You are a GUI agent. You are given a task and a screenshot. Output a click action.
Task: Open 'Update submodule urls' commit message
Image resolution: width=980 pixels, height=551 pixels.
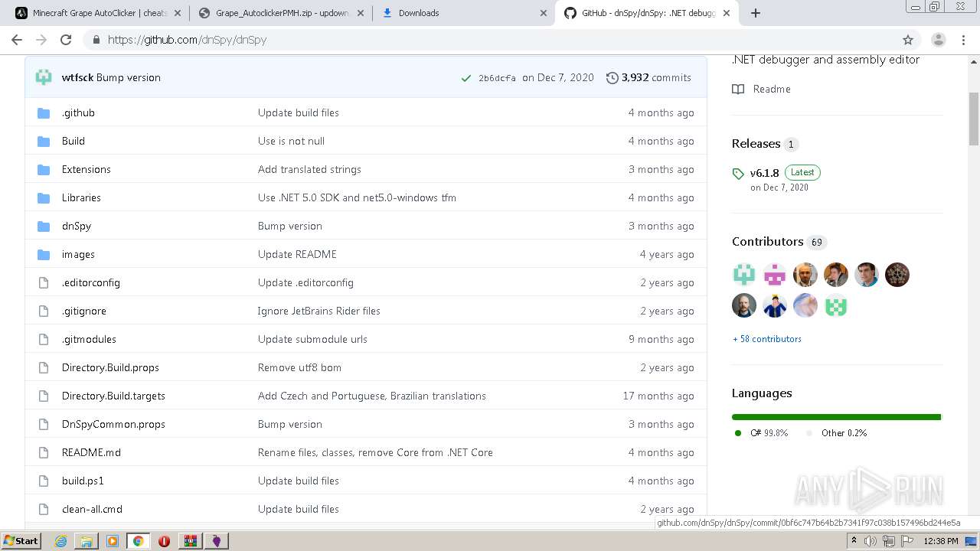pos(312,340)
